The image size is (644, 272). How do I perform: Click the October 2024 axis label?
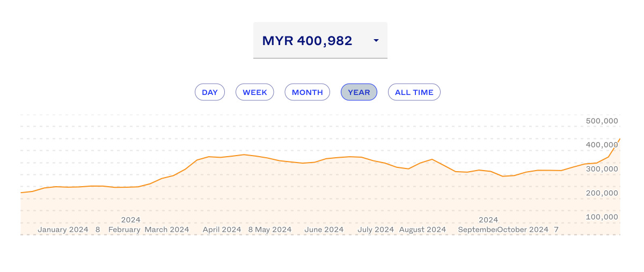(x=523, y=230)
